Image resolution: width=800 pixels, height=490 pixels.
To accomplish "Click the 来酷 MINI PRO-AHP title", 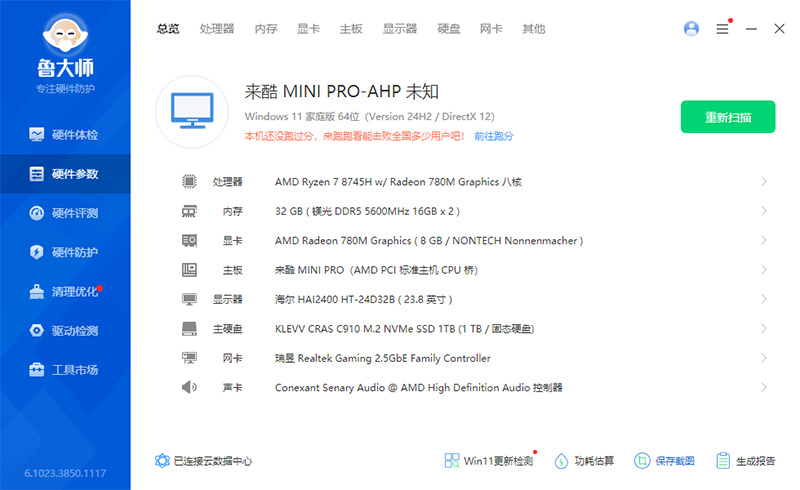I will (341, 91).
